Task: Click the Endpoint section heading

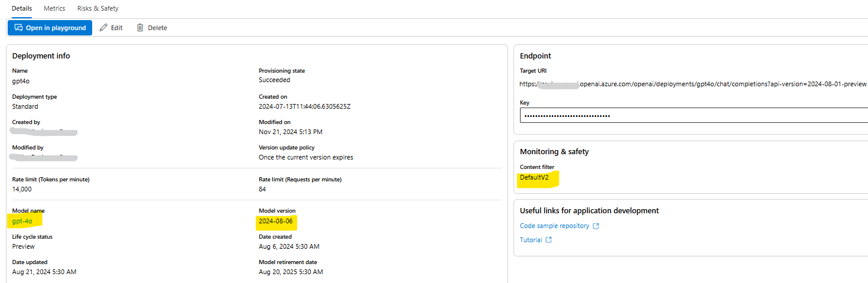Action: coord(535,56)
